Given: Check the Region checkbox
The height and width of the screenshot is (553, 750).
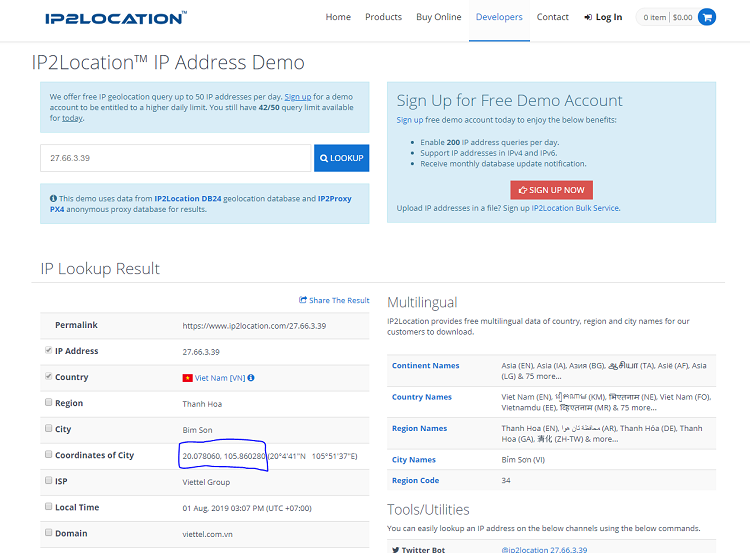Looking at the screenshot, I should (x=49, y=403).
